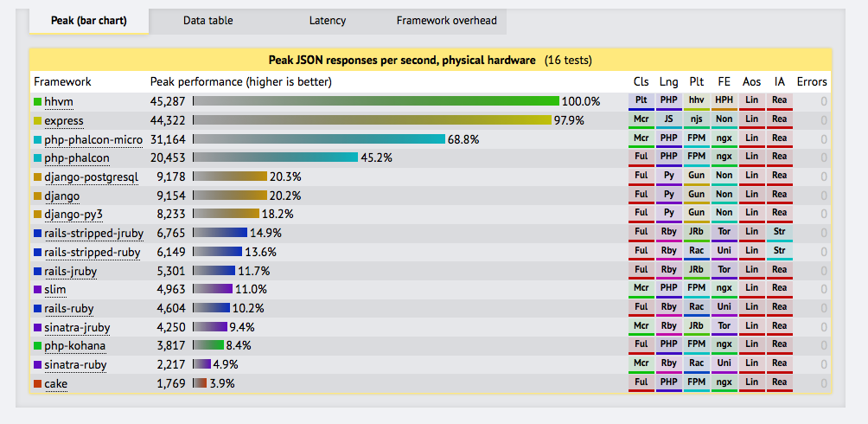Click the Uni tag in rails-stripped-ruby row

click(x=724, y=252)
